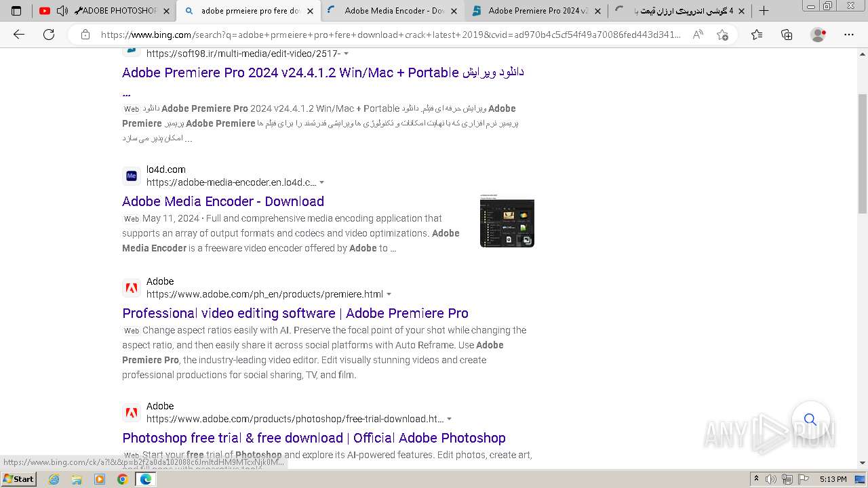The width and height of the screenshot is (868, 488).
Task: Close the Adobe Premiere Pro 2024 tab
Action: (597, 11)
